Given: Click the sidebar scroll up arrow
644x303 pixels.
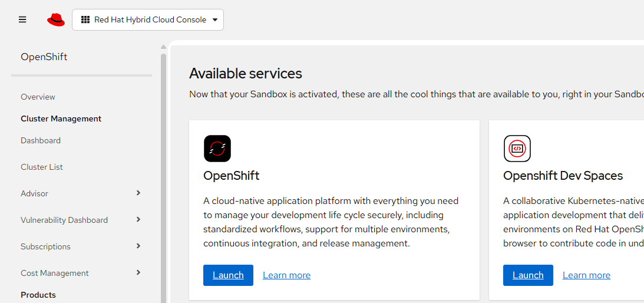Looking at the screenshot, I should coord(163,47).
